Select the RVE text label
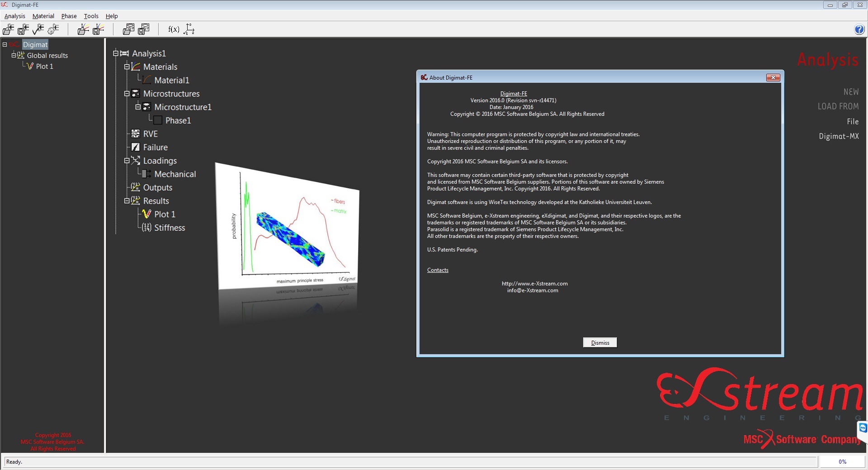Screen dimensions: 868x470 click(151, 134)
